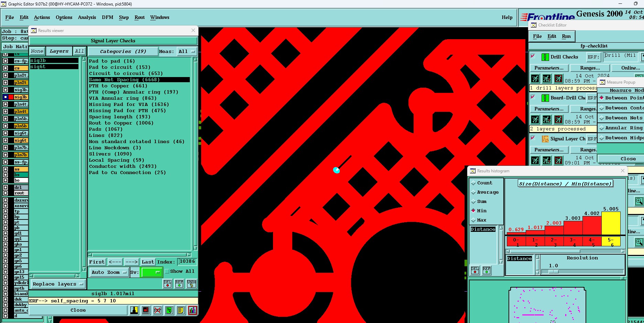Open the Meas All dropdown
644x323 pixels.
(187, 52)
